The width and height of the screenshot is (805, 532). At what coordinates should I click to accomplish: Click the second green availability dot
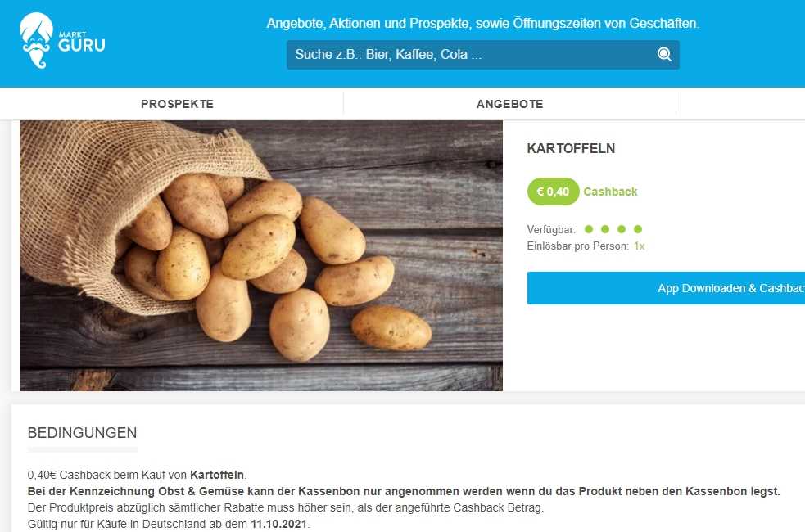[x=605, y=229]
